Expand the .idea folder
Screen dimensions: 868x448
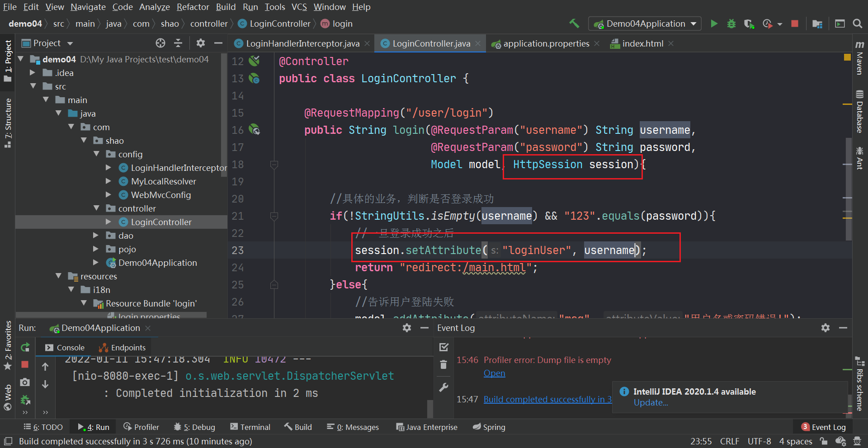click(x=33, y=72)
